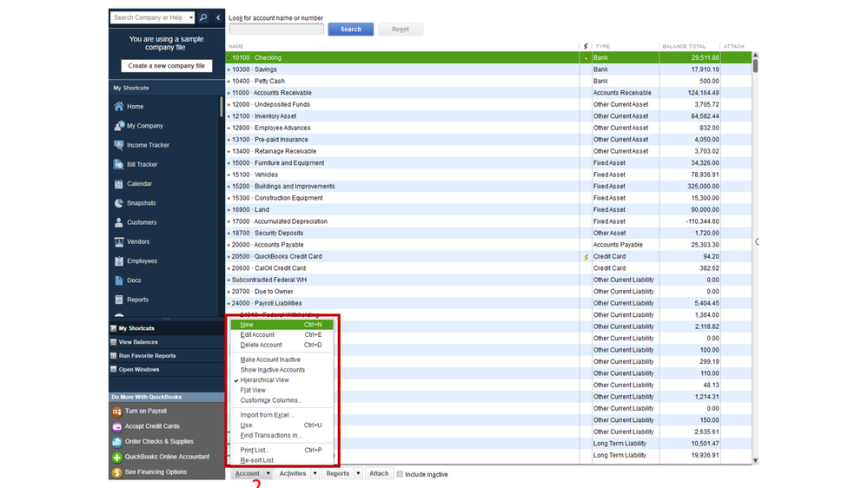Open Snapshots shortcut icon
Viewport: 868px width, 488px height.
[119, 203]
